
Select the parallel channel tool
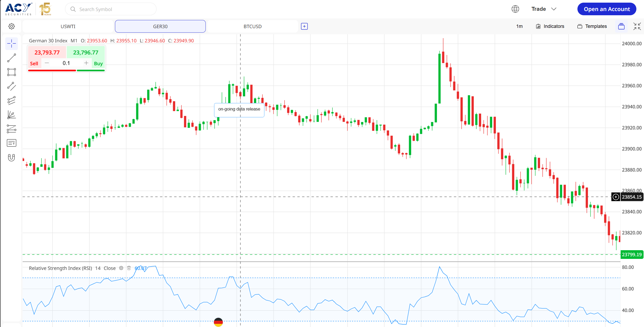click(x=12, y=86)
